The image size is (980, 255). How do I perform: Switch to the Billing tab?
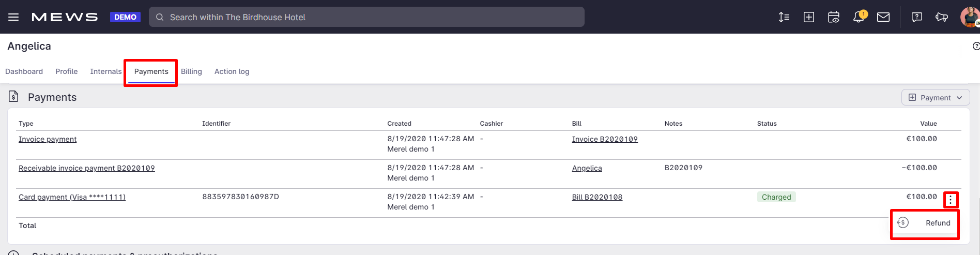click(191, 71)
